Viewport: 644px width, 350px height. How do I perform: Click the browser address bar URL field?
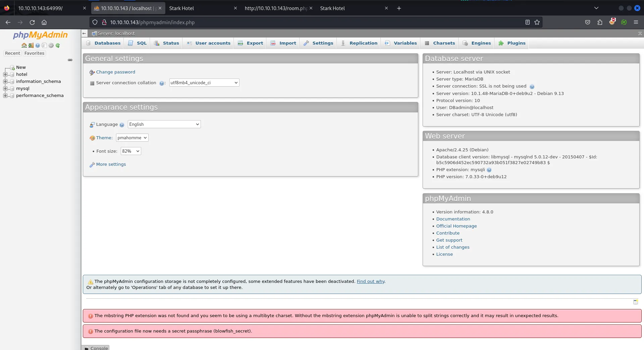click(x=315, y=22)
